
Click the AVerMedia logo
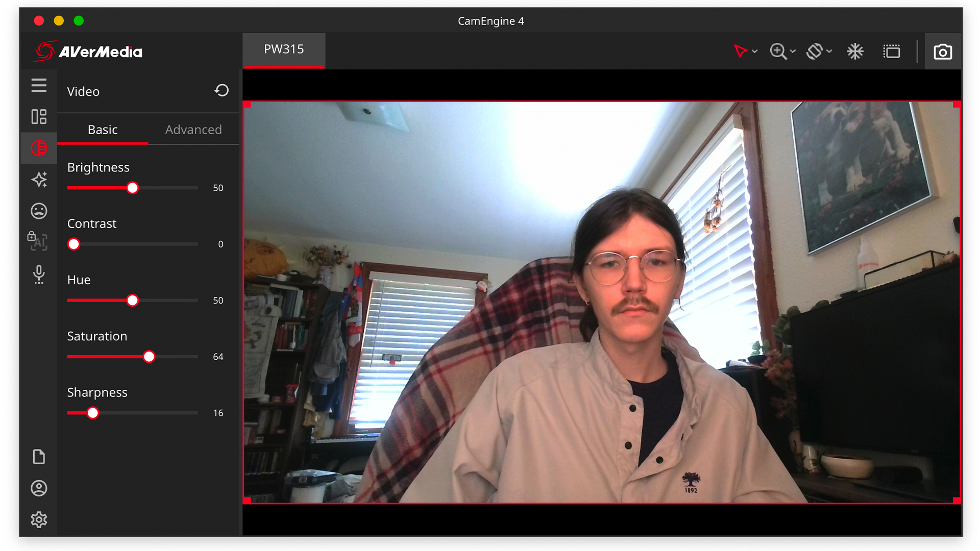pos(88,51)
